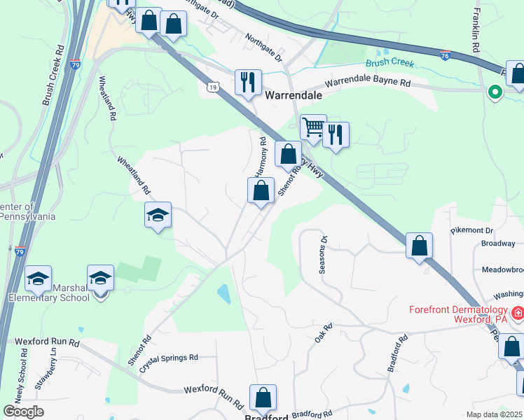Click the restaurant marker near Warrendale label
Screen dimensions: 524x420
tap(248, 83)
